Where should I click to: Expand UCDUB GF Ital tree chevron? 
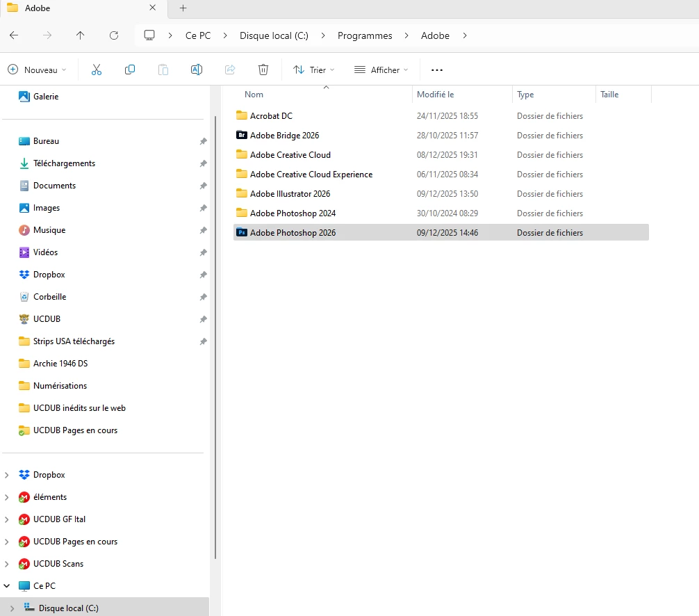click(7, 519)
